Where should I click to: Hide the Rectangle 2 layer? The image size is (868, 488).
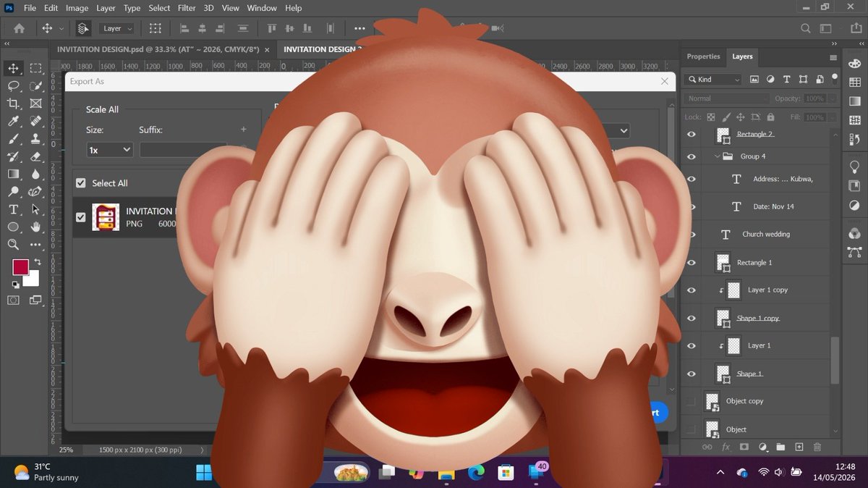point(692,134)
